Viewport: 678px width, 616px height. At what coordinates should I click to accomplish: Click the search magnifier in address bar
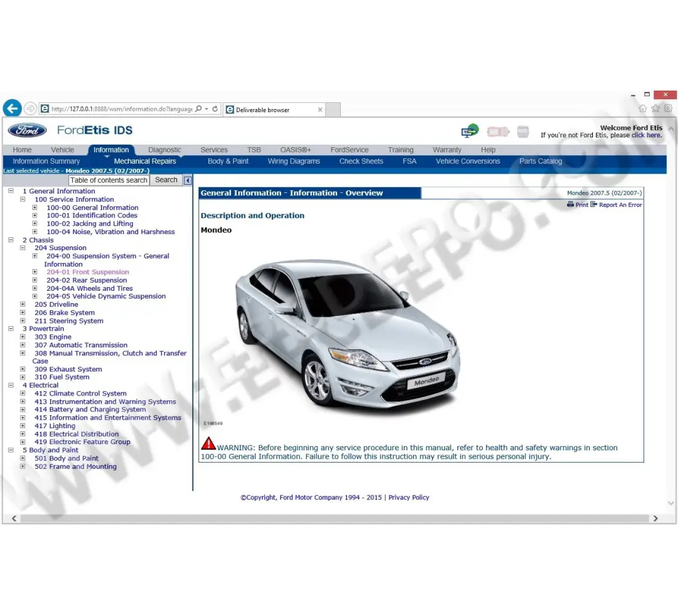point(198,109)
